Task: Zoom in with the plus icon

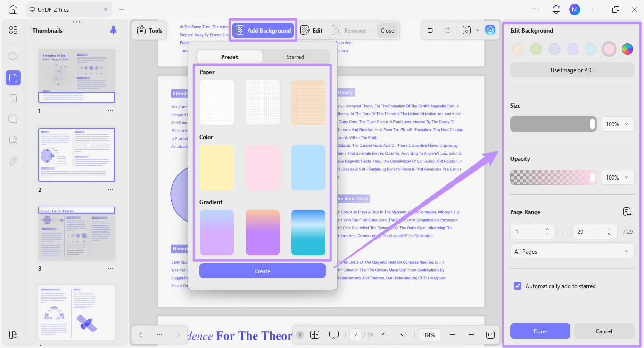Action: pos(471,335)
